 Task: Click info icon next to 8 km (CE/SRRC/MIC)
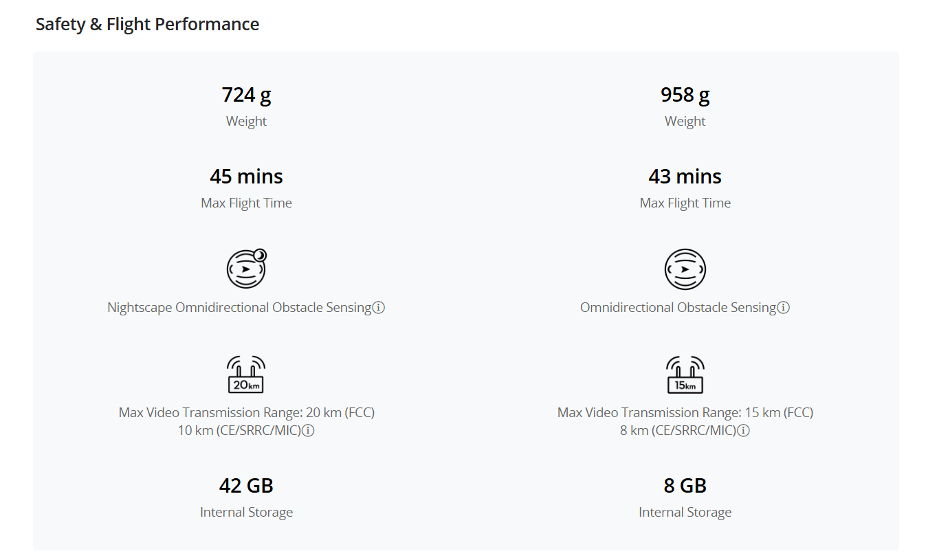pyautogui.click(x=743, y=431)
